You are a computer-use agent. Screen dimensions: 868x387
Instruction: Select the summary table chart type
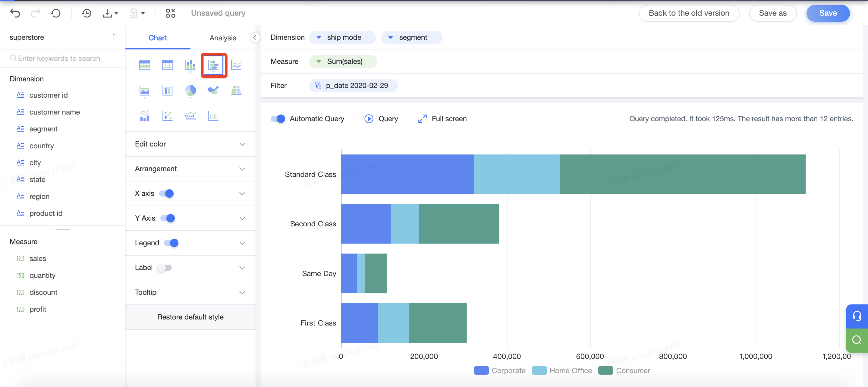click(x=145, y=65)
